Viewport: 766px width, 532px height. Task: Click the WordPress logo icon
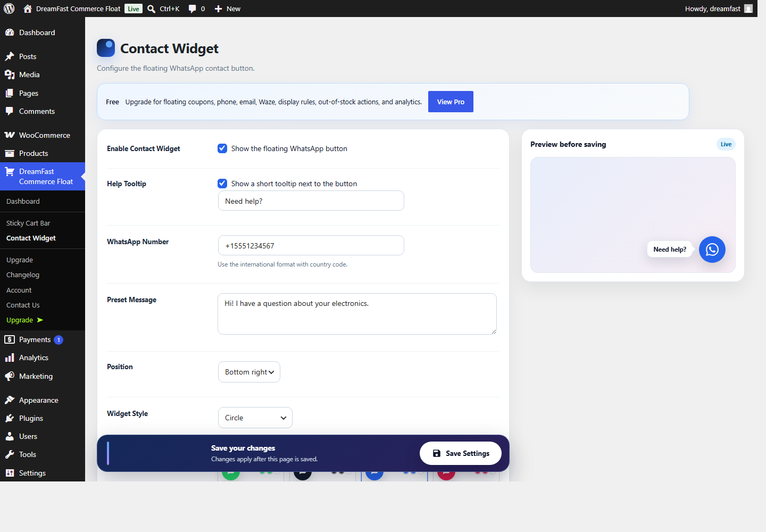pos(9,9)
